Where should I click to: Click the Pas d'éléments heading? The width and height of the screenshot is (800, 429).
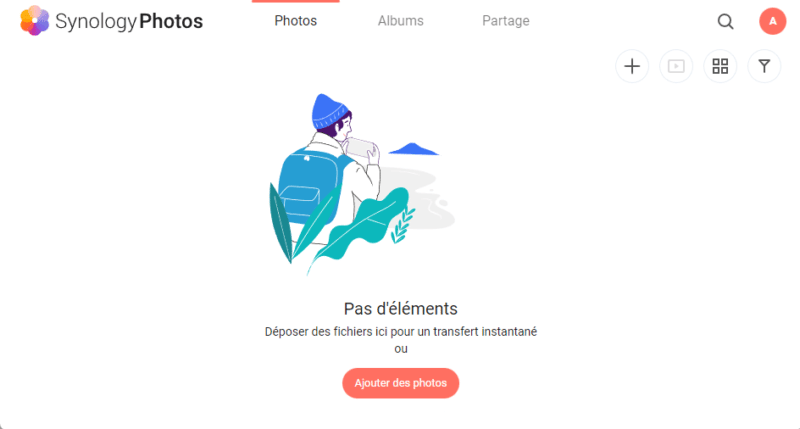pyautogui.click(x=401, y=309)
